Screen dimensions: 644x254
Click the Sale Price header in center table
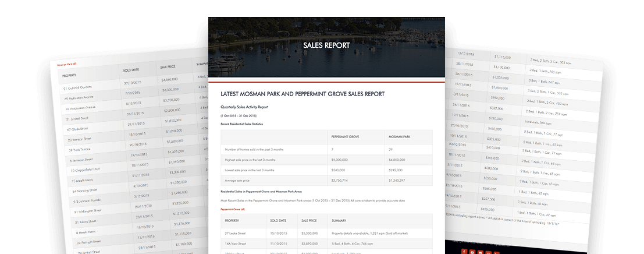(x=310, y=221)
